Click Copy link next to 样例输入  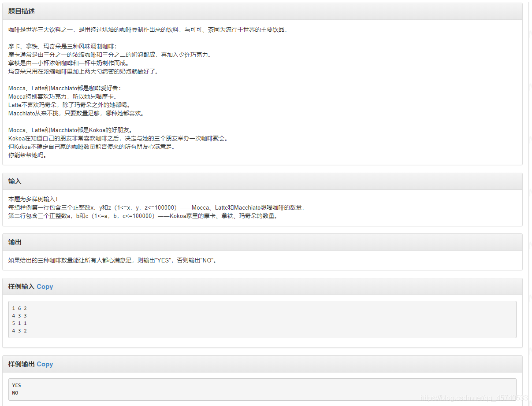(45, 287)
